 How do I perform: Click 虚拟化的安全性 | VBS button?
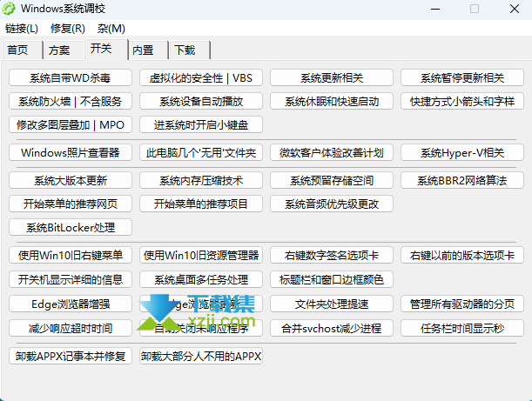(201, 78)
